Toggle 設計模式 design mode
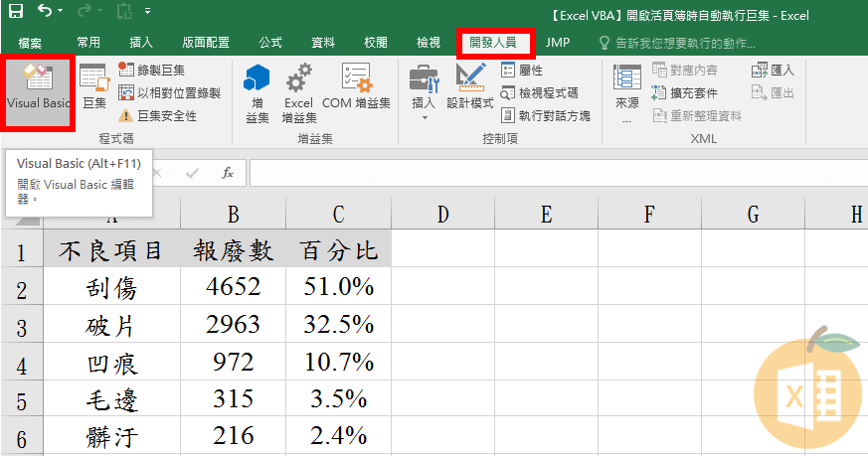This screenshot has height=456, width=868. point(470,87)
